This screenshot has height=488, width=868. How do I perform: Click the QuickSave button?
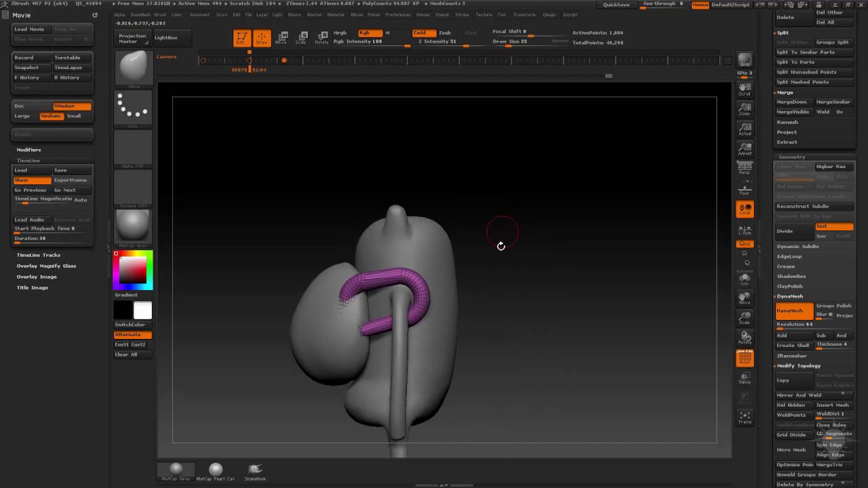tap(616, 5)
